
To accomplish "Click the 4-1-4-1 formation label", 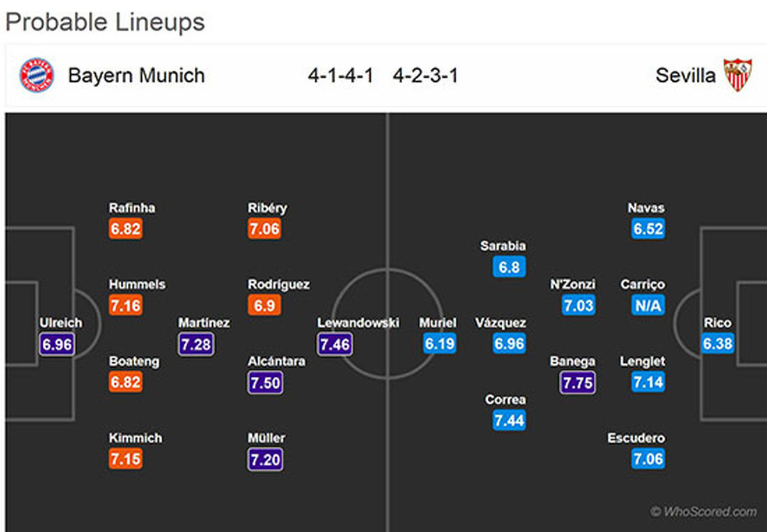I will (341, 75).
